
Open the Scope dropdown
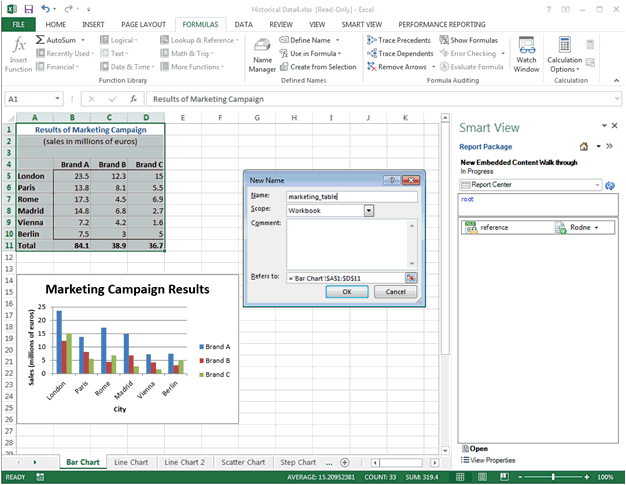coord(368,210)
